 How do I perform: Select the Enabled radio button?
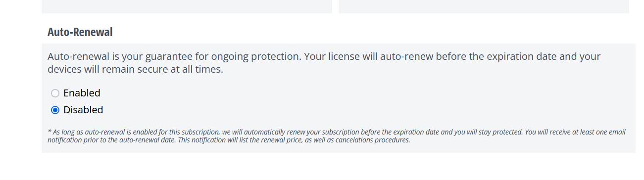[x=55, y=93]
